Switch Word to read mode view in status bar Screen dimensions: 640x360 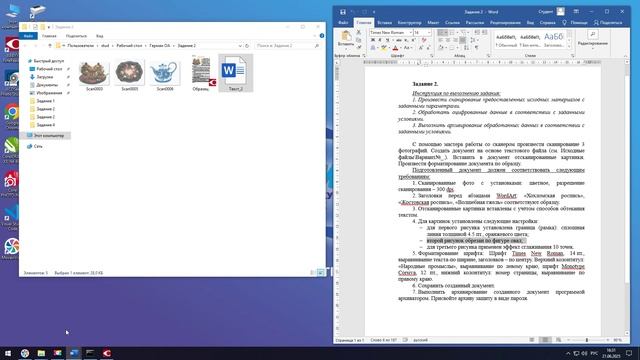pyautogui.click(x=532, y=340)
